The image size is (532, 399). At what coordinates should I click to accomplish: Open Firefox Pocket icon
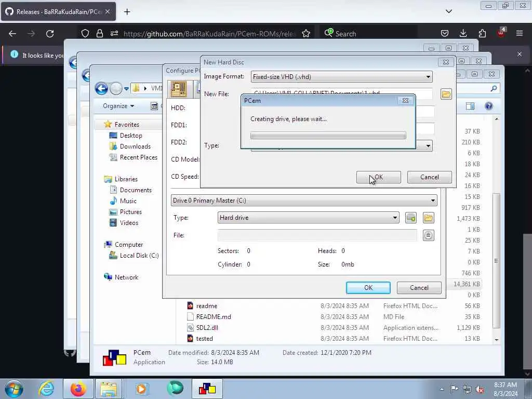[445, 33]
